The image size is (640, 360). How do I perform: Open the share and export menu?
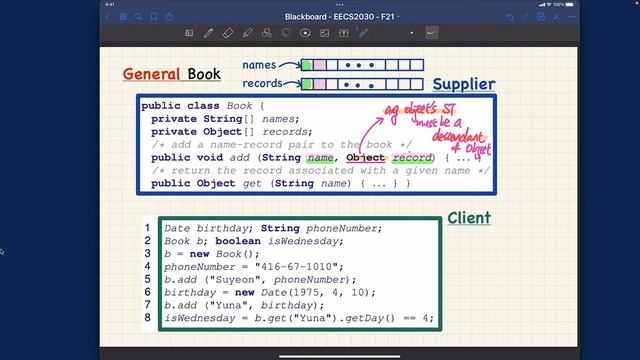169,17
